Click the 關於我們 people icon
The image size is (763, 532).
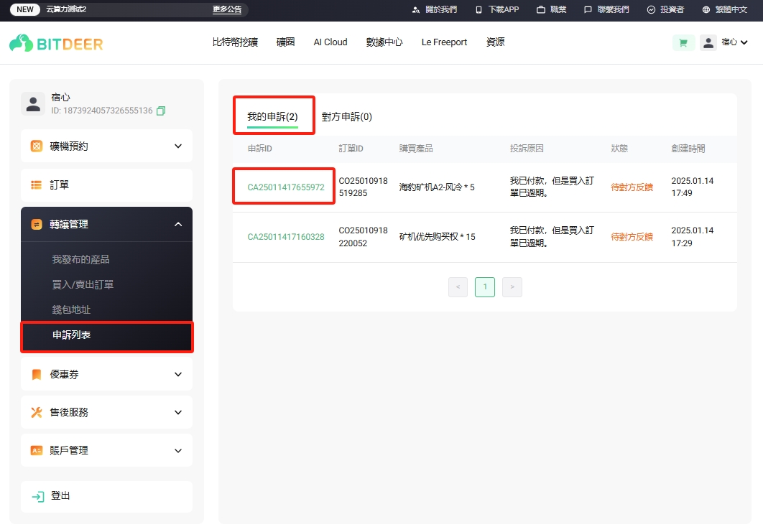point(415,10)
